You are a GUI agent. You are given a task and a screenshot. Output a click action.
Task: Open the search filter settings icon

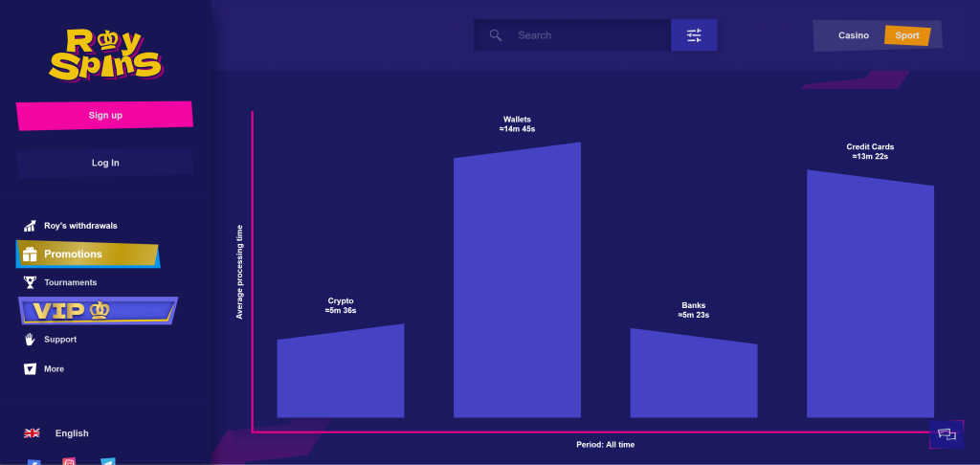694,35
